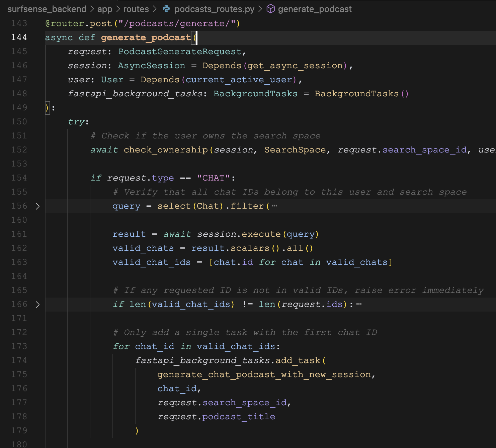Viewport: 496px width, 448px height.
Task: Click line number 150 in gutter
Action: click(x=19, y=122)
